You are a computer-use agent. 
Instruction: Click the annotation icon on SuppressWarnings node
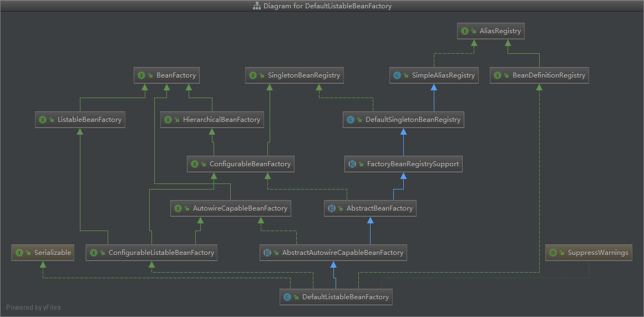[x=552, y=253]
